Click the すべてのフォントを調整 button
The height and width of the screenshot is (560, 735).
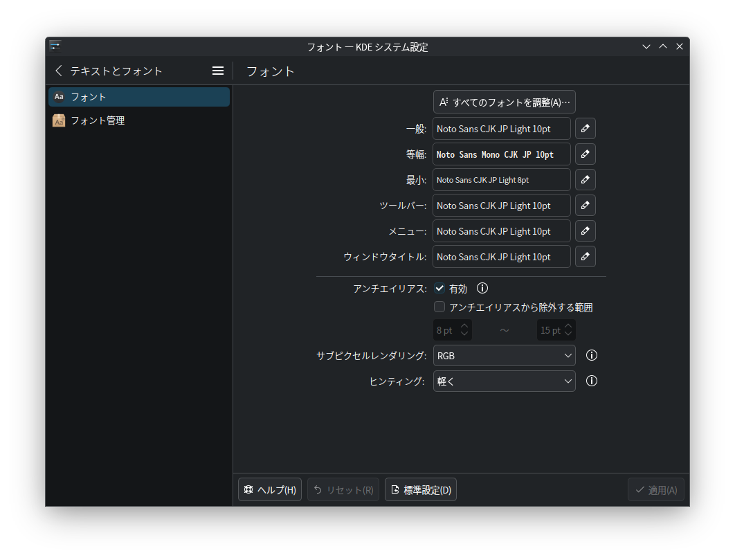[x=505, y=102]
